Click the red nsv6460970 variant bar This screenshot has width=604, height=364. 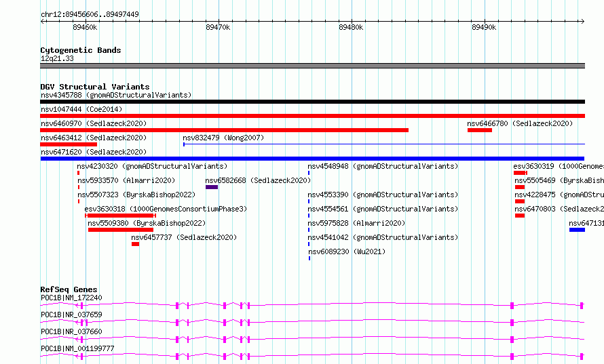coord(224,130)
